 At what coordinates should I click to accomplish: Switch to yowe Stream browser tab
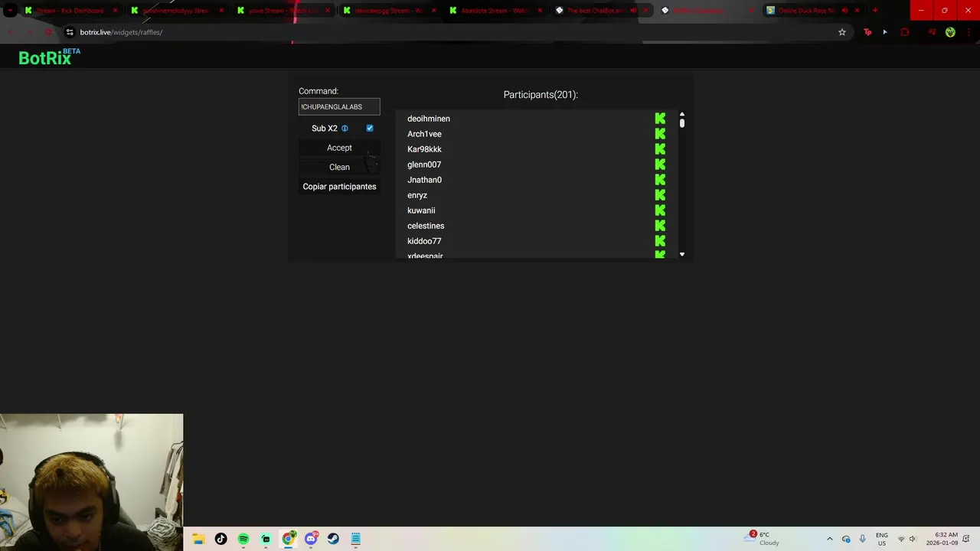(x=282, y=11)
